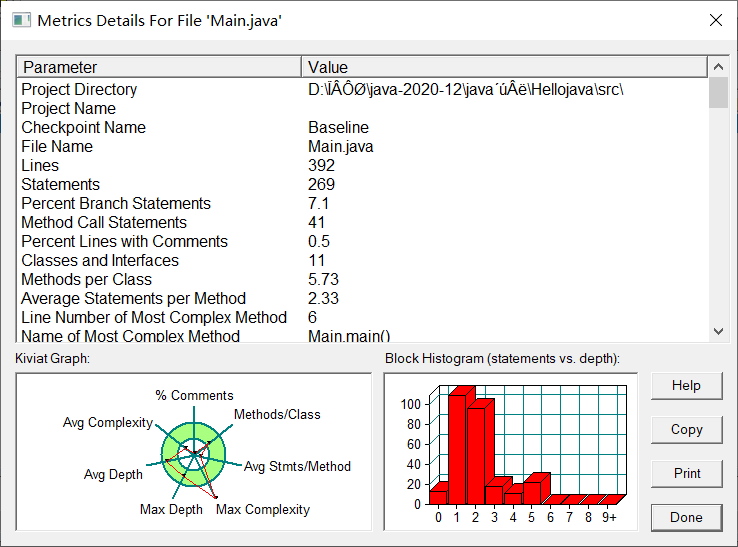
Task: Select the Average Statements per Method row
Action: click(362, 298)
